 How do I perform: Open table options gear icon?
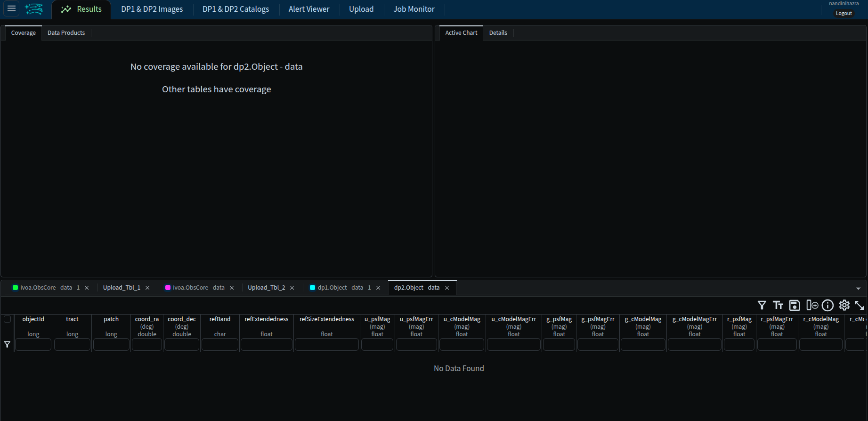(844, 305)
